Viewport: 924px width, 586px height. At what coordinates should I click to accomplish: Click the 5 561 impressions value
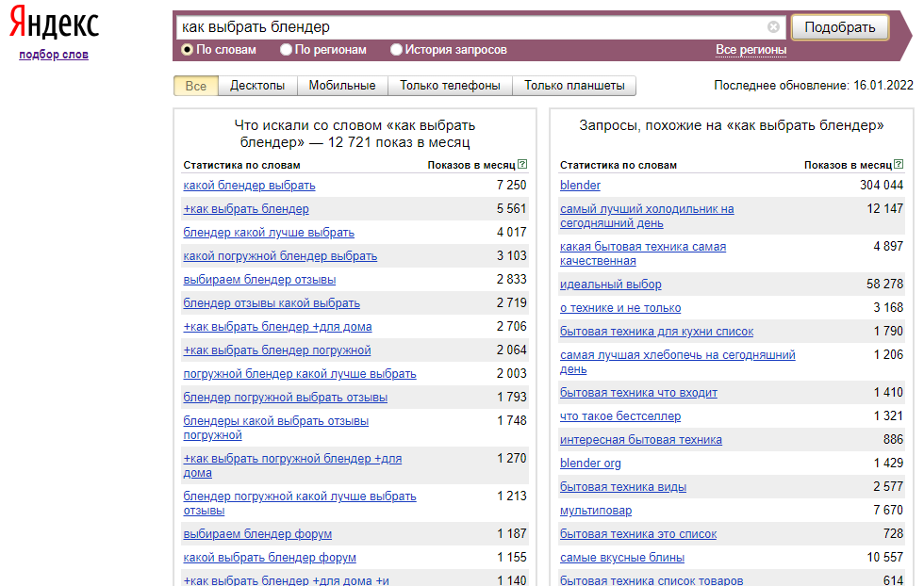point(511,208)
